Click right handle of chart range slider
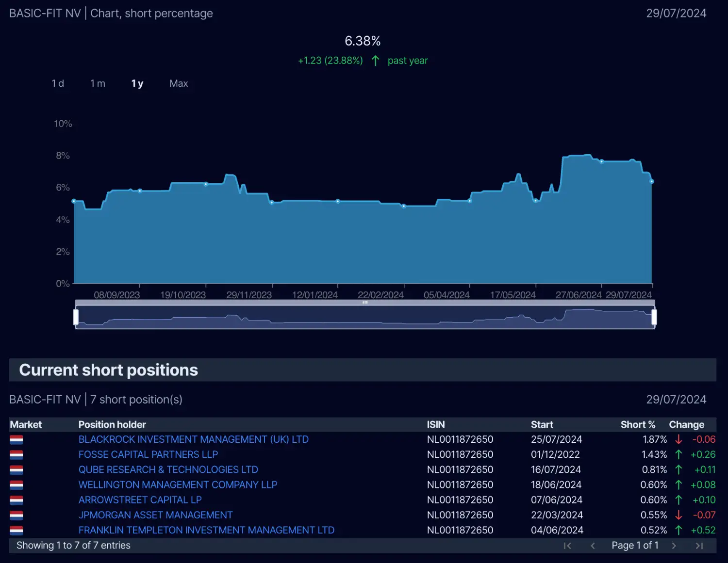 coord(654,317)
